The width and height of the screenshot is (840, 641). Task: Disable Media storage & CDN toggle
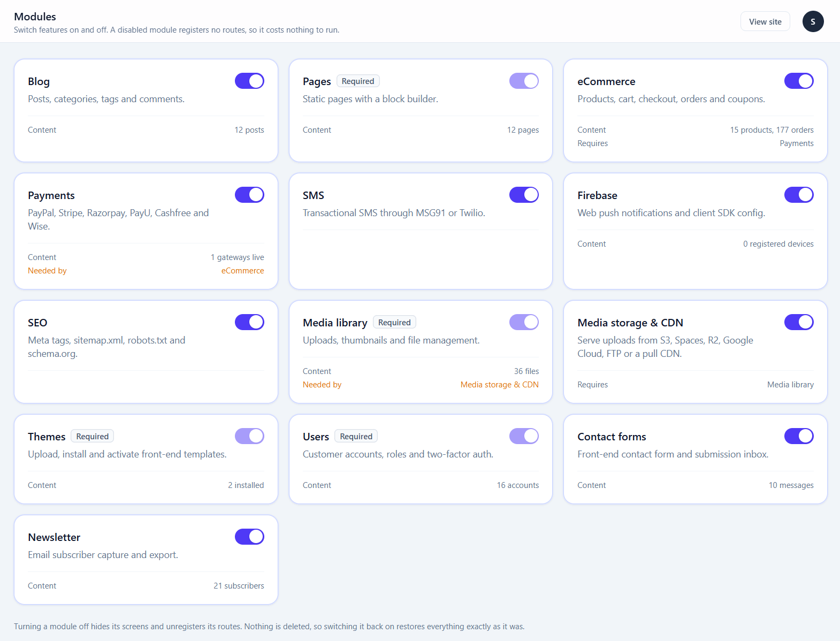(799, 322)
